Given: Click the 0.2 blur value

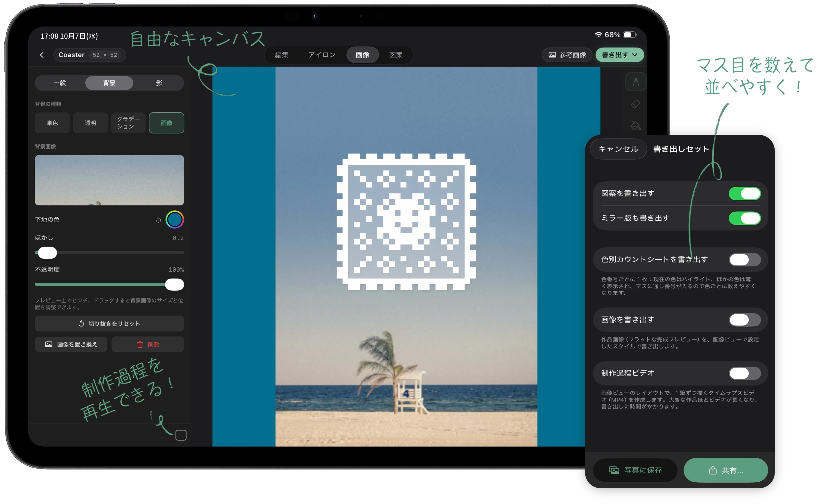Looking at the screenshot, I should [178, 238].
